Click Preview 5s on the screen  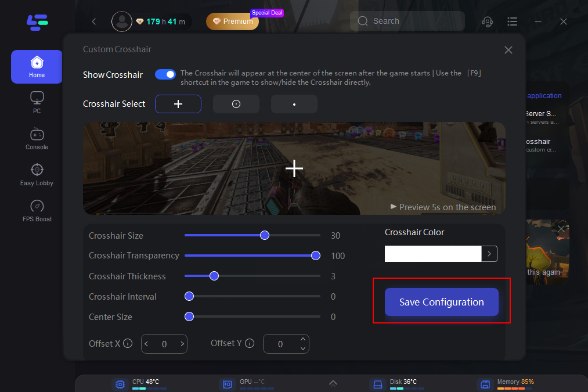click(x=443, y=207)
